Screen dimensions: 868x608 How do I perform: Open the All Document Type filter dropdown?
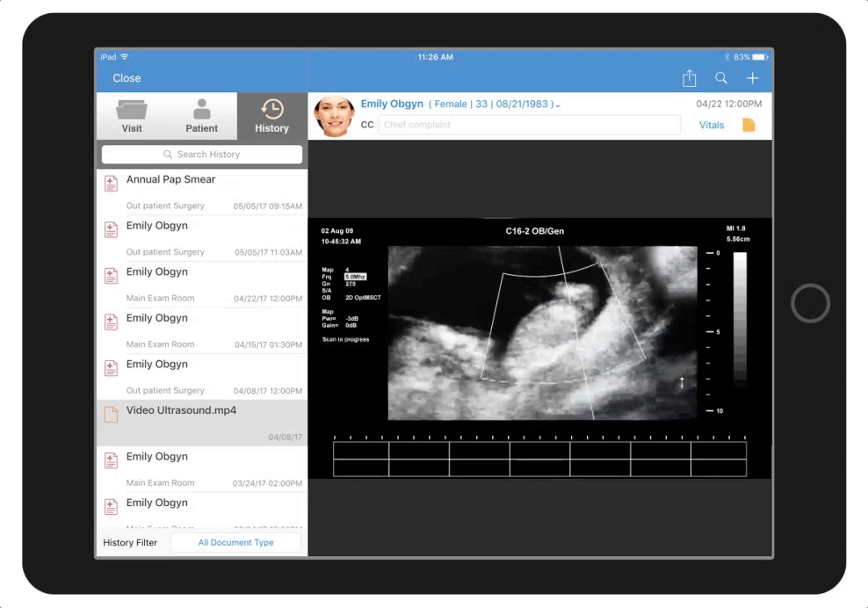pos(235,542)
